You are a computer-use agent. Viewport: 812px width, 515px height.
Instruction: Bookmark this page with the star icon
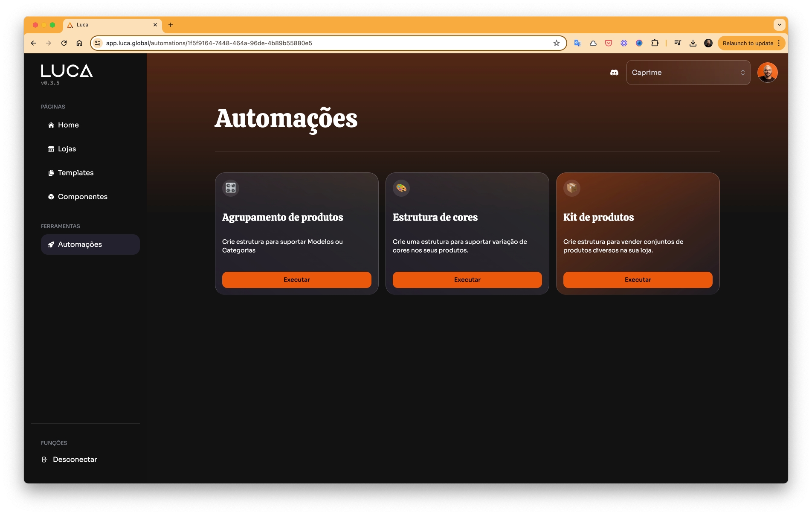pyautogui.click(x=557, y=43)
